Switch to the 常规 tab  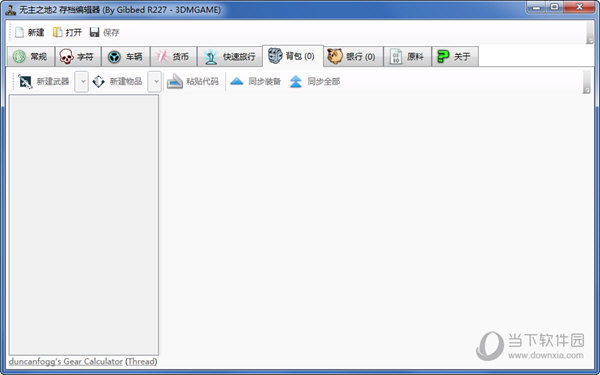(31, 57)
